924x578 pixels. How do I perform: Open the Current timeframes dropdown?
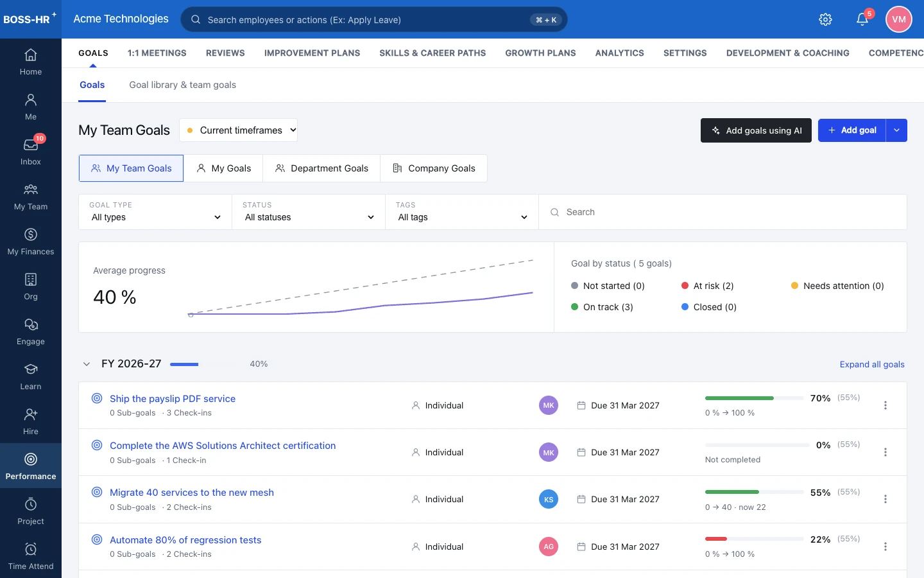[239, 130]
